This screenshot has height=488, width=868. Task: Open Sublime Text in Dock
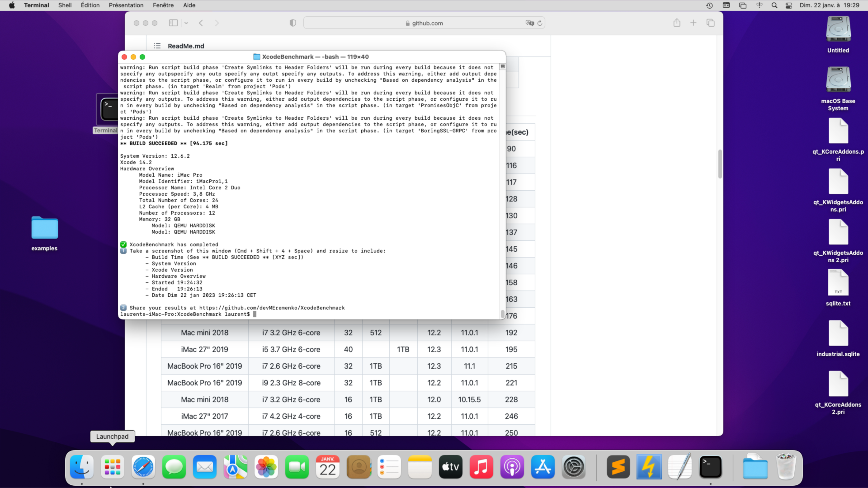click(618, 467)
